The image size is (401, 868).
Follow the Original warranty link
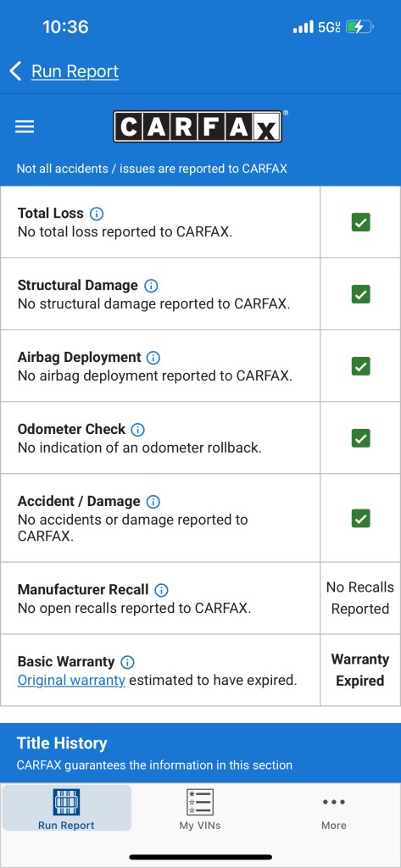click(x=71, y=680)
